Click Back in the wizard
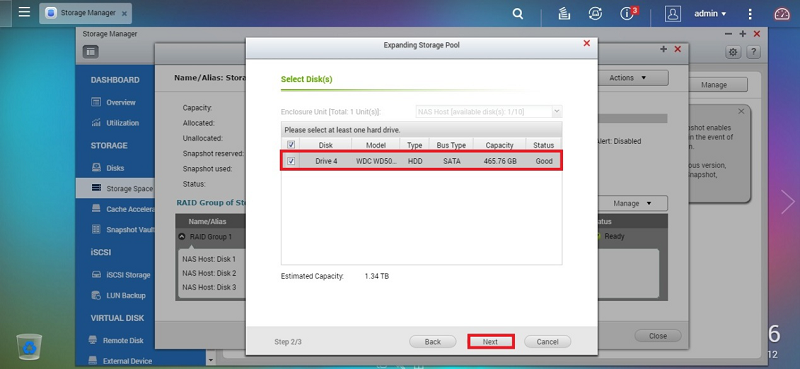 click(433, 341)
